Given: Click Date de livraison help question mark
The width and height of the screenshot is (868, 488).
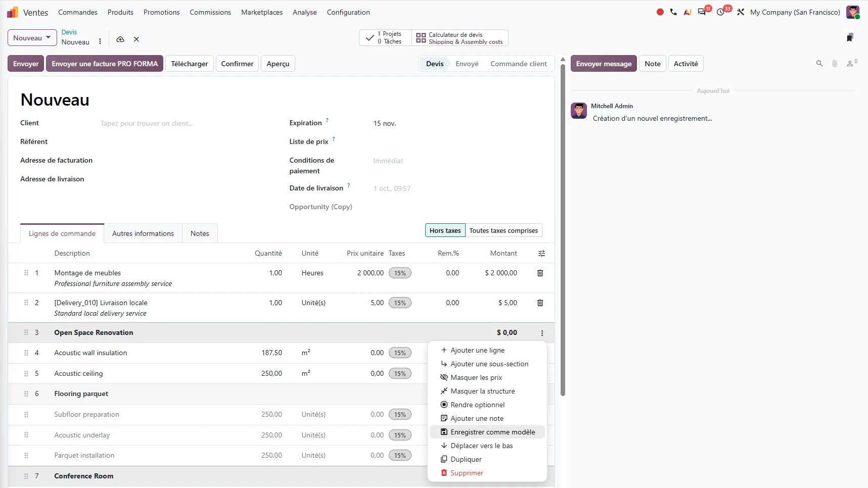Looking at the screenshot, I should click(348, 185).
